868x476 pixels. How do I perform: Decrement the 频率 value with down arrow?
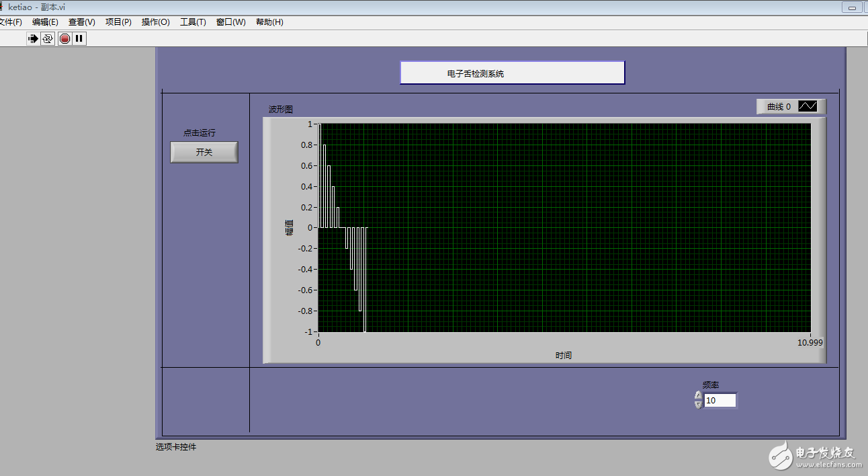click(x=699, y=405)
